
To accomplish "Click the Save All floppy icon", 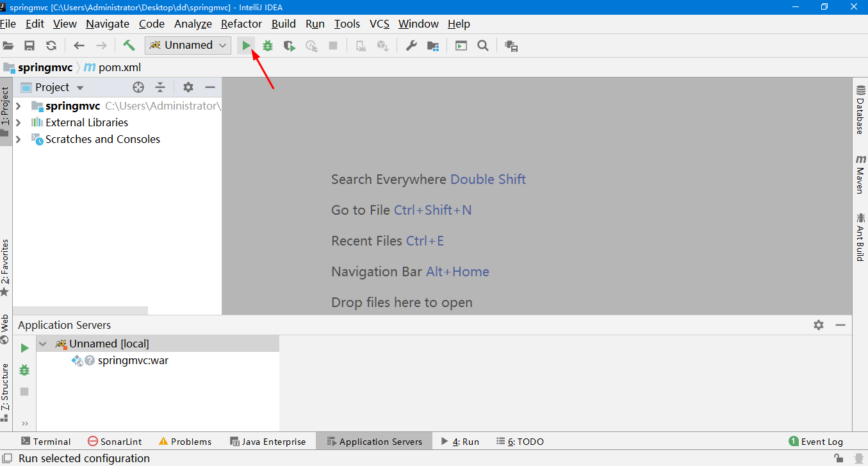I will [x=29, y=46].
